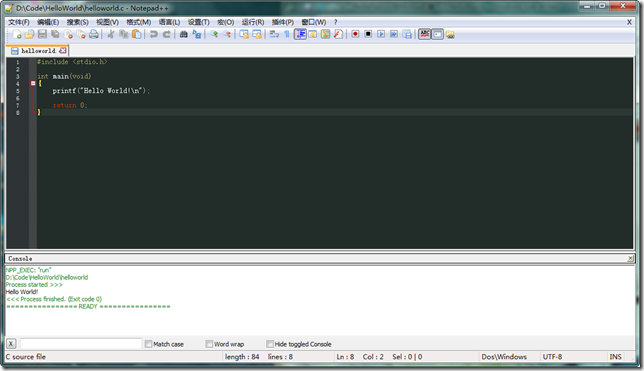
Task: Open a file using toolbar folder icon
Action: click(x=29, y=35)
